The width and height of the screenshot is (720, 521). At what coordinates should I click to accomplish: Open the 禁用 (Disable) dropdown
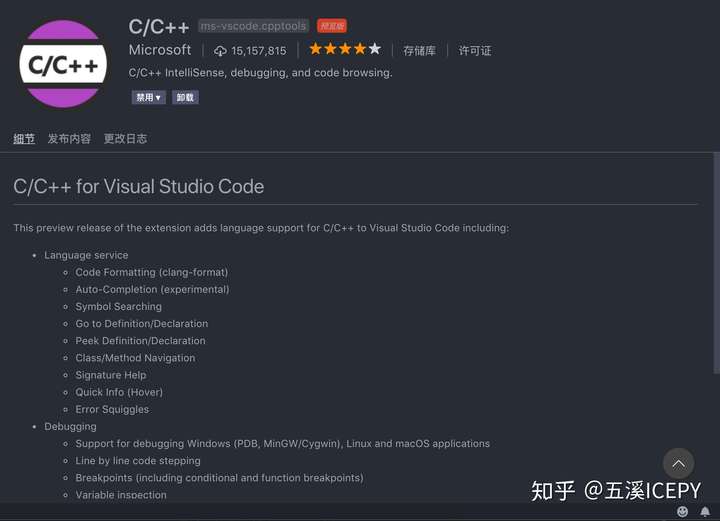(148, 97)
